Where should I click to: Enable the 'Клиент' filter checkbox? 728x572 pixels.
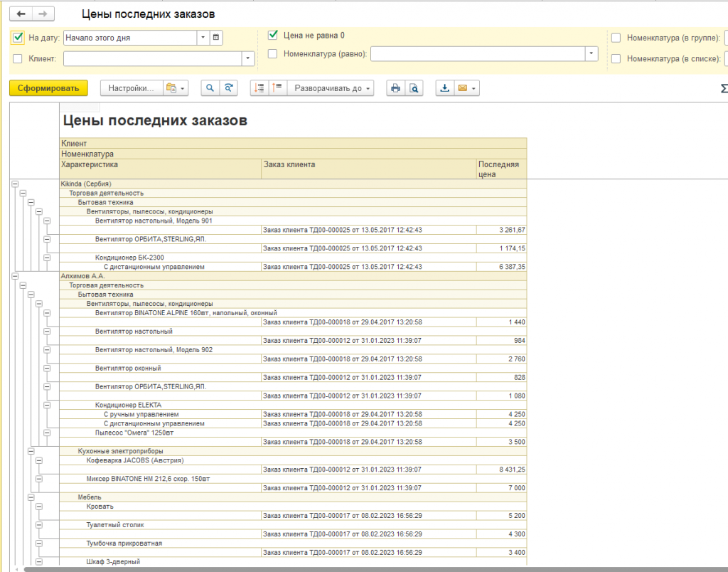pos(18,58)
